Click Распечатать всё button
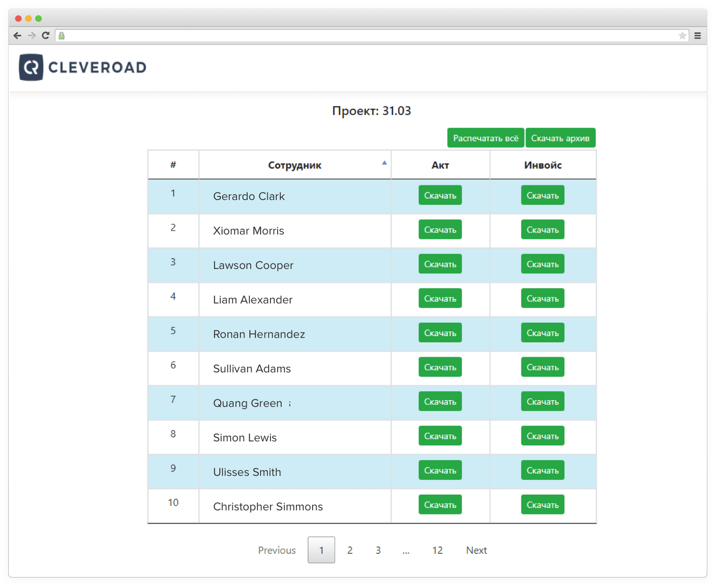This screenshot has width=717, height=588. tap(485, 138)
